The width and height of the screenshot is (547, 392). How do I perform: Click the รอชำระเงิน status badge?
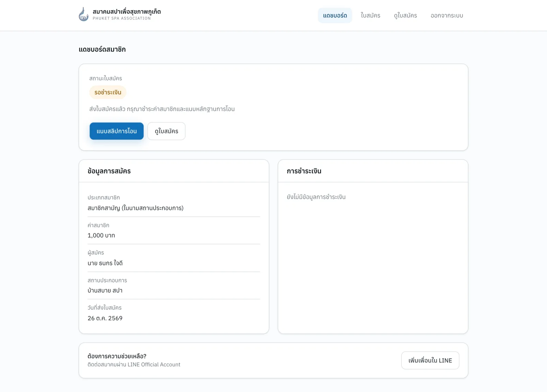[108, 92]
